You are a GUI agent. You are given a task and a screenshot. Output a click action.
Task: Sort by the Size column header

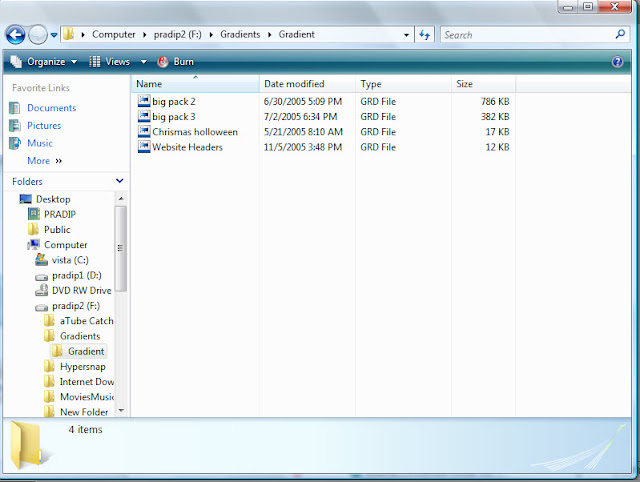click(483, 84)
